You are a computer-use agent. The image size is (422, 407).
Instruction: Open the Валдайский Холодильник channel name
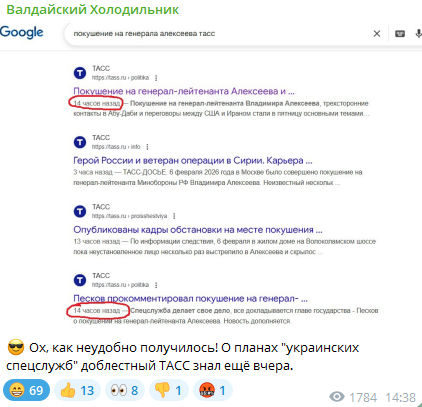(93, 10)
